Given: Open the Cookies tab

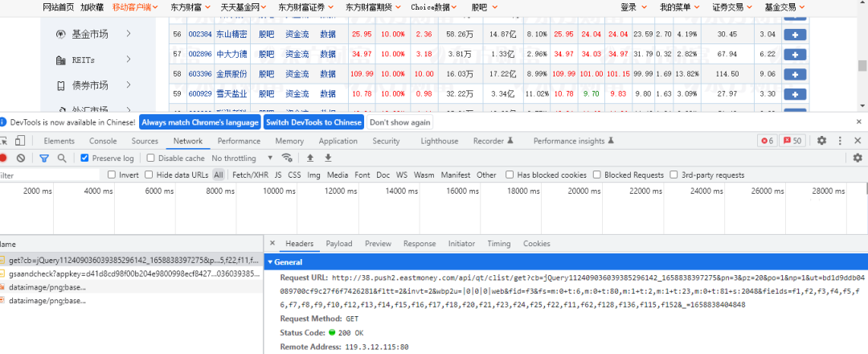Looking at the screenshot, I should point(536,243).
